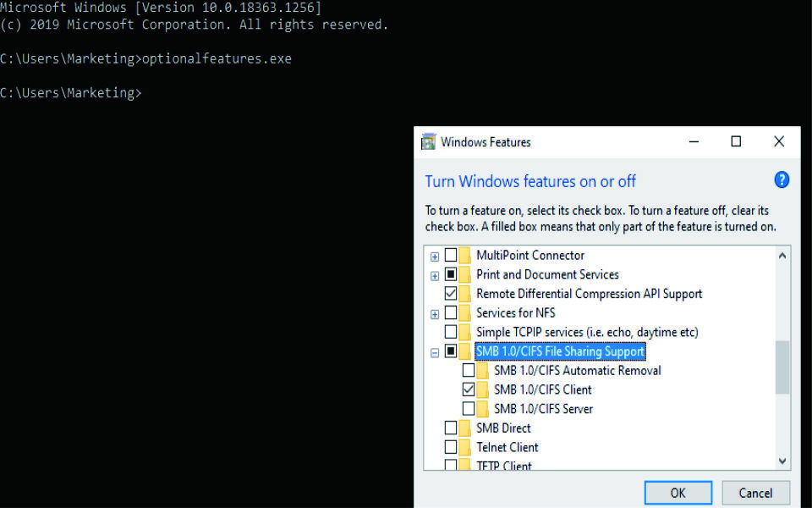
Task: Click the Services for NFS folder icon
Action: pyautogui.click(x=465, y=312)
